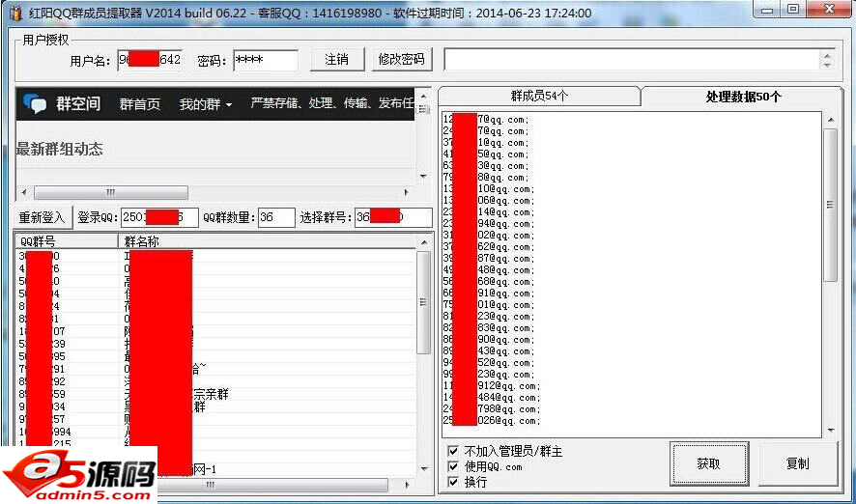
Task: Toggle 使用QQ.com checkbox
Action: pyautogui.click(x=452, y=466)
